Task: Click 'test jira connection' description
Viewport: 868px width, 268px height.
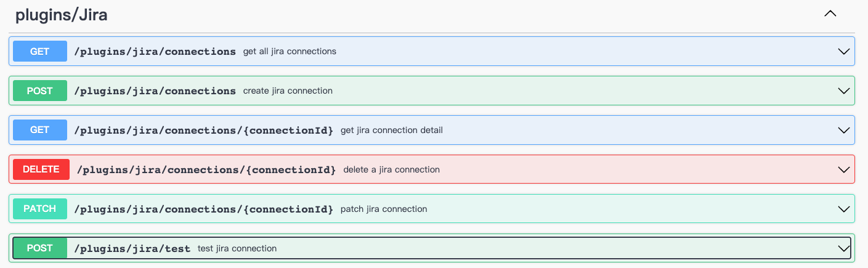Action: coord(237,248)
